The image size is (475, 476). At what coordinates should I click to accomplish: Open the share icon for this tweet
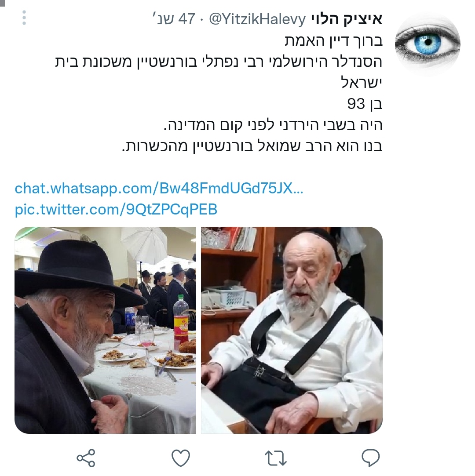[x=86, y=458]
